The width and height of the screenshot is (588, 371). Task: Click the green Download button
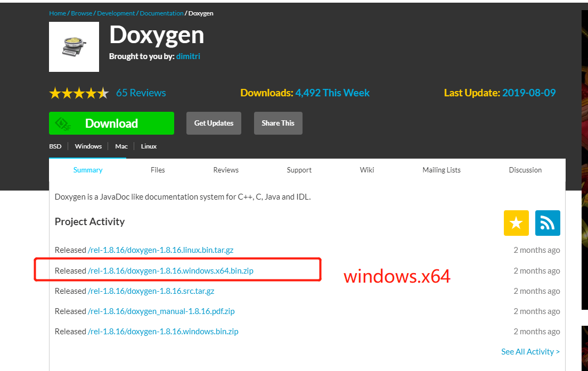111,123
